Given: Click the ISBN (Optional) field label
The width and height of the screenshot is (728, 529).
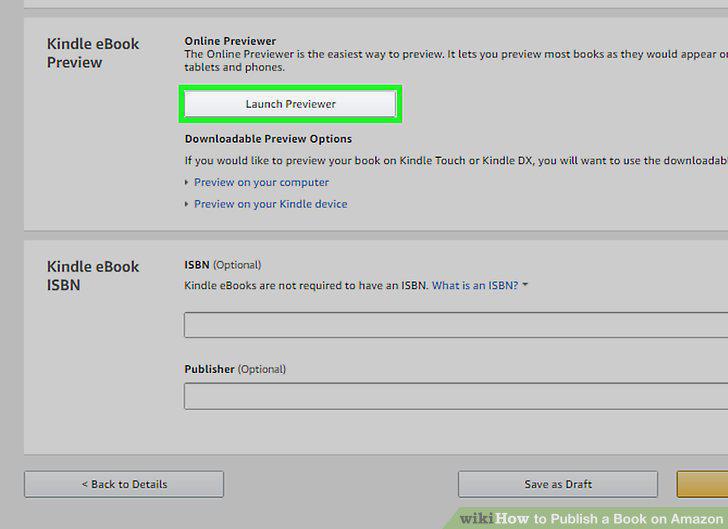Looking at the screenshot, I should [223, 265].
